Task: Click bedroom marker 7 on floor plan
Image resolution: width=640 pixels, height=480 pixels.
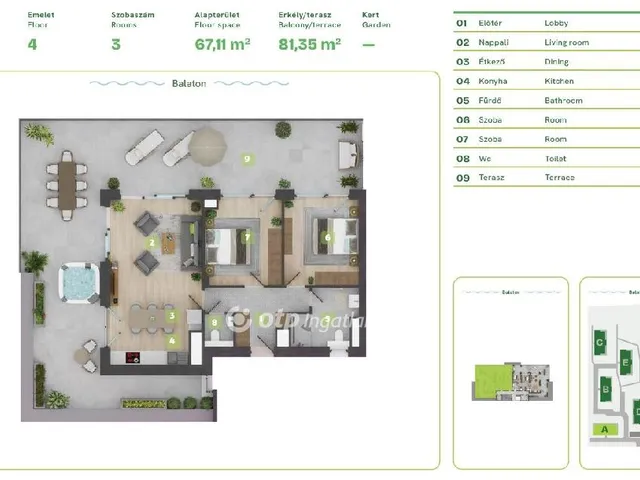Action: tap(247, 238)
